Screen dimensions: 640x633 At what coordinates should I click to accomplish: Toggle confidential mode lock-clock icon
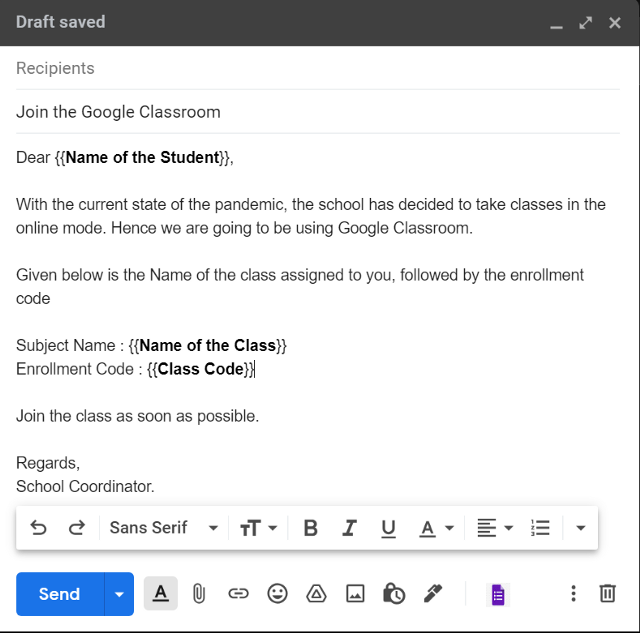click(x=394, y=593)
